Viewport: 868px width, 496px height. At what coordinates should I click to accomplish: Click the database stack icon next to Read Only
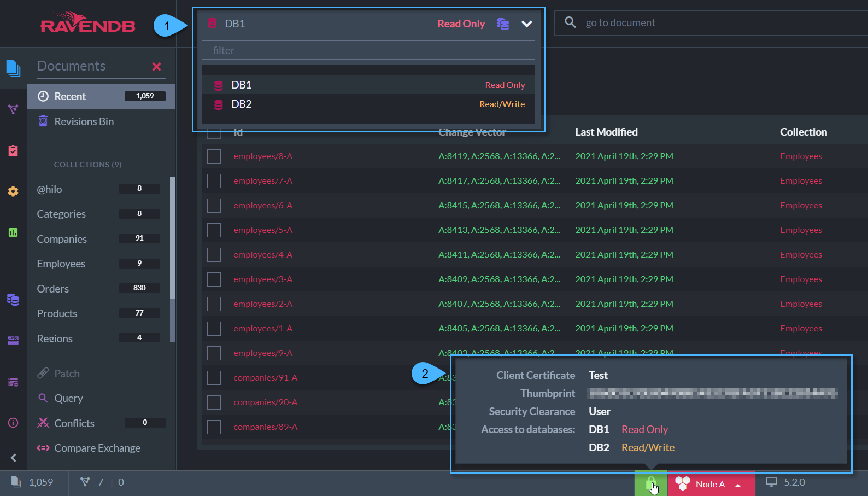[503, 24]
